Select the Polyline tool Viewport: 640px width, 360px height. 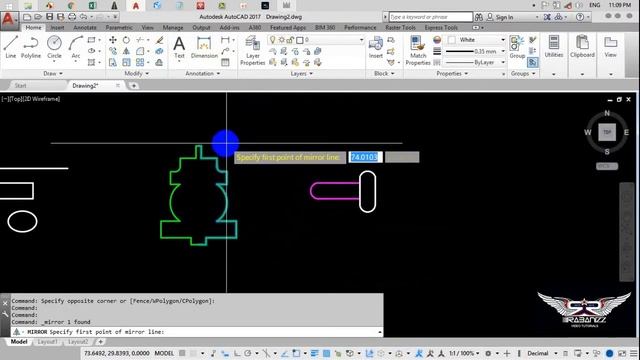click(31, 47)
